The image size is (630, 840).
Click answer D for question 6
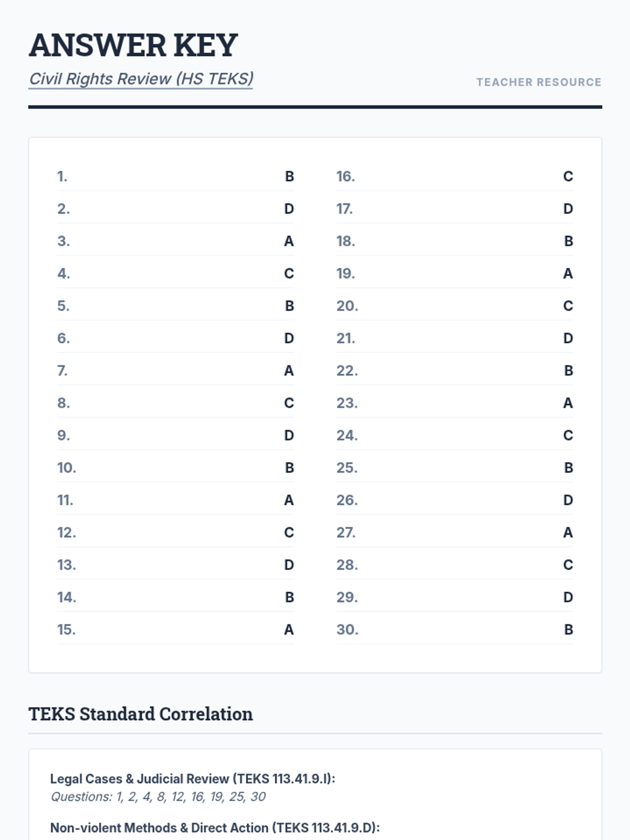coord(289,339)
